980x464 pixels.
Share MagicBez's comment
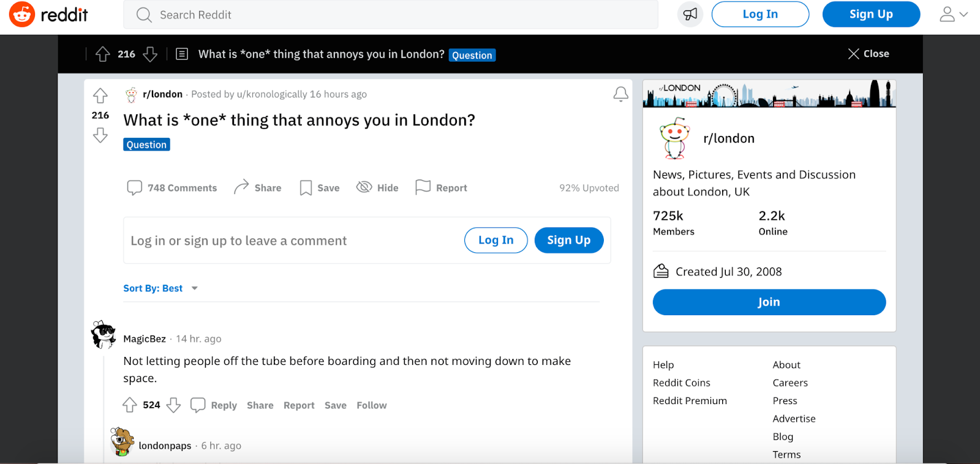(x=260, y=405)
